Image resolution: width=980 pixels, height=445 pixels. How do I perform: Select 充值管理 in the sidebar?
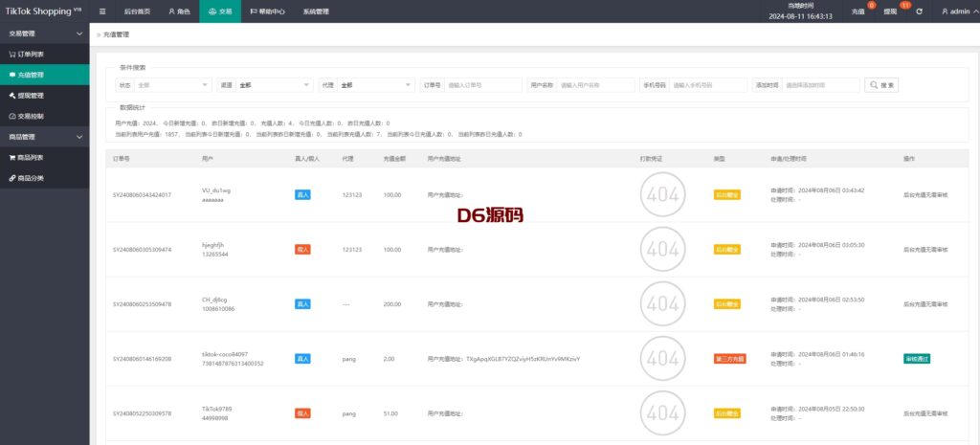[x=44, y=75]
